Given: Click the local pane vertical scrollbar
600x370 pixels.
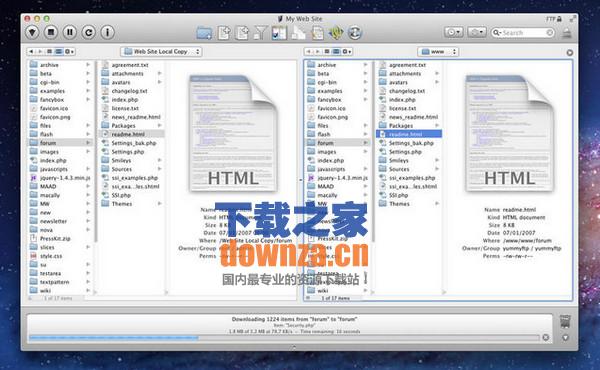Looking at the screenshot, I should click(96, 151).
